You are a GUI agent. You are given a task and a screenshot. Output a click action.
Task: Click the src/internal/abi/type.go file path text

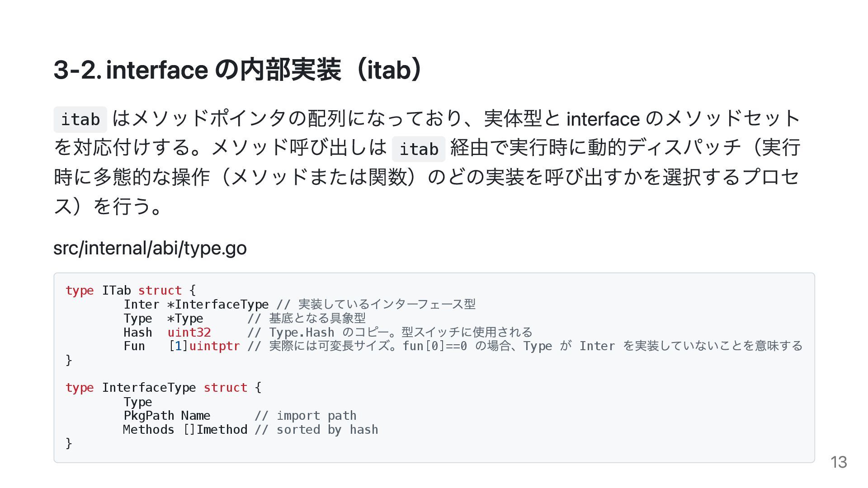[150, 248]
